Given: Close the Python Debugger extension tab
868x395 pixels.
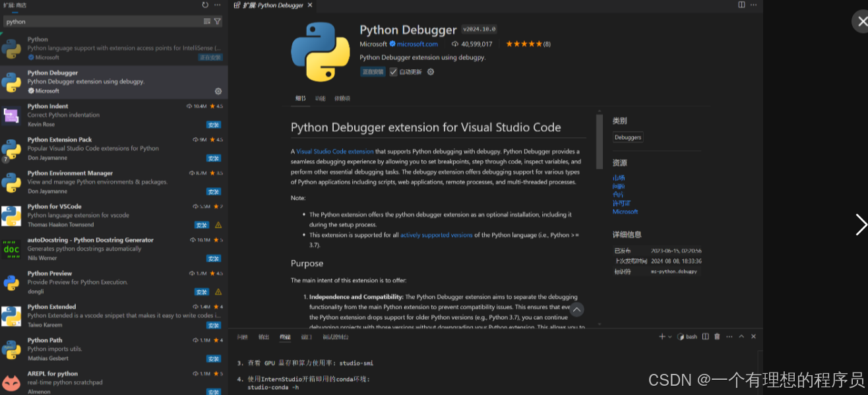Looking at the screenshot, I should 310,5.
